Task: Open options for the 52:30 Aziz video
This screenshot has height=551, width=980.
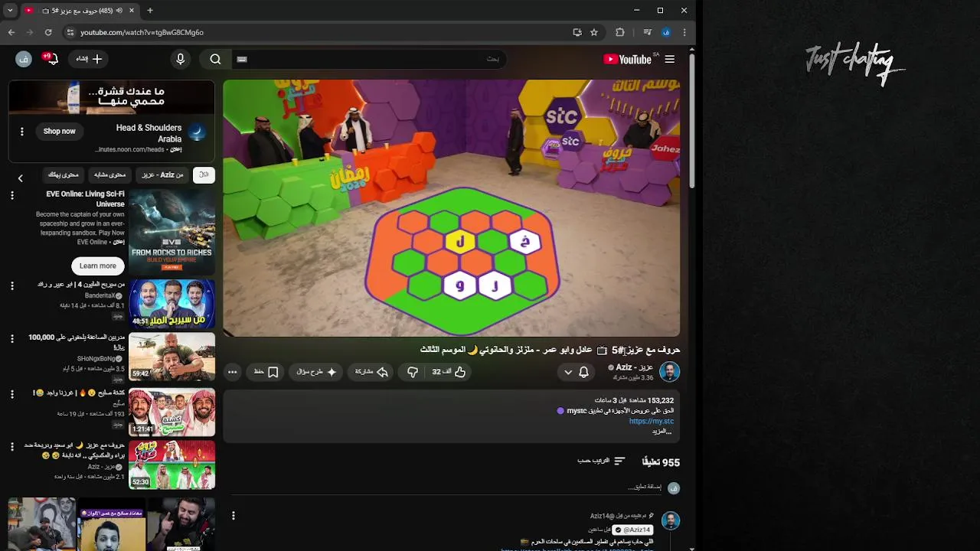Action: pos(11,446)
